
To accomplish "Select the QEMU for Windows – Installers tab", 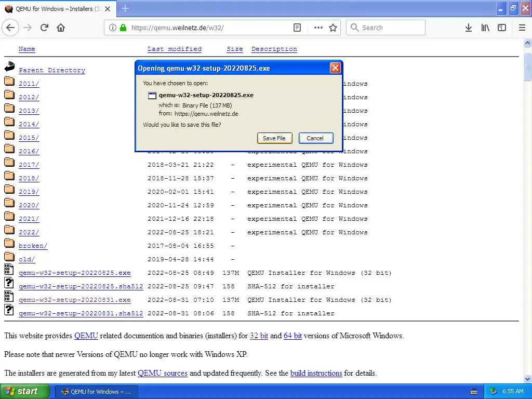I will [58, 9].
